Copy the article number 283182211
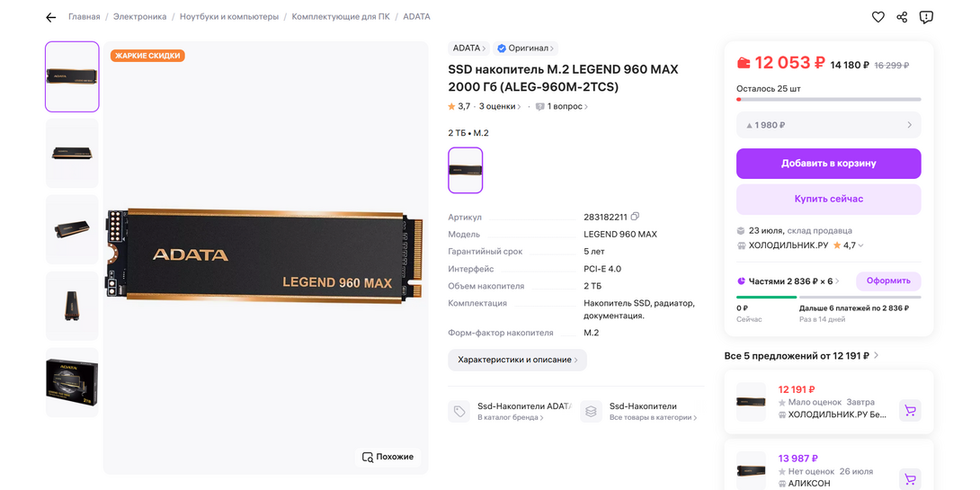Image resolution: width=980 pixels, height=490 pixels. point(635,217)
